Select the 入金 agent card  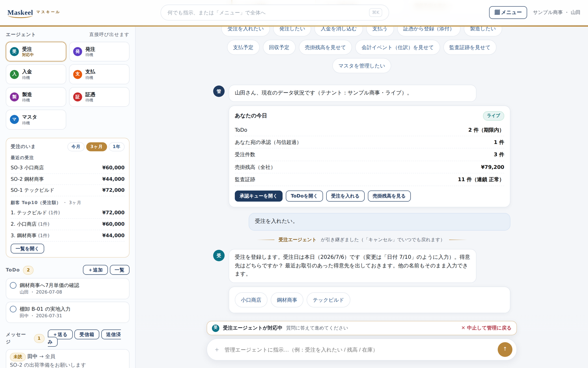(36, 74)
